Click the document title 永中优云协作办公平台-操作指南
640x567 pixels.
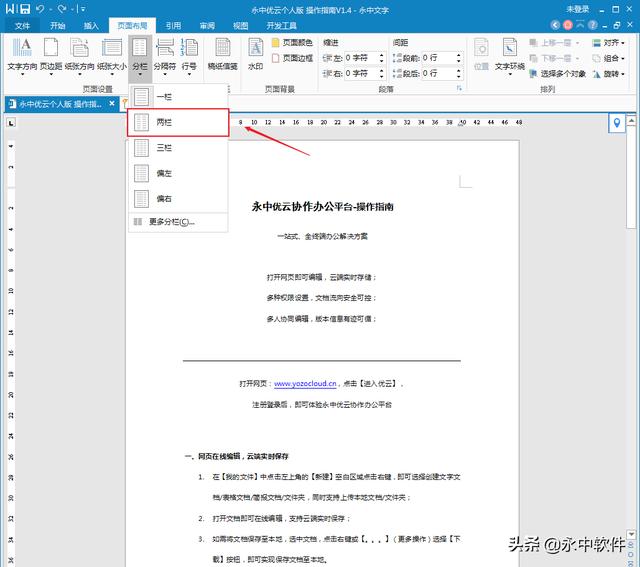click(322, 207)
